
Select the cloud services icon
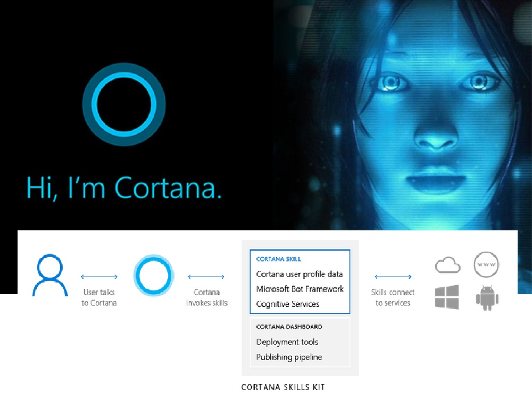(447, 265)
